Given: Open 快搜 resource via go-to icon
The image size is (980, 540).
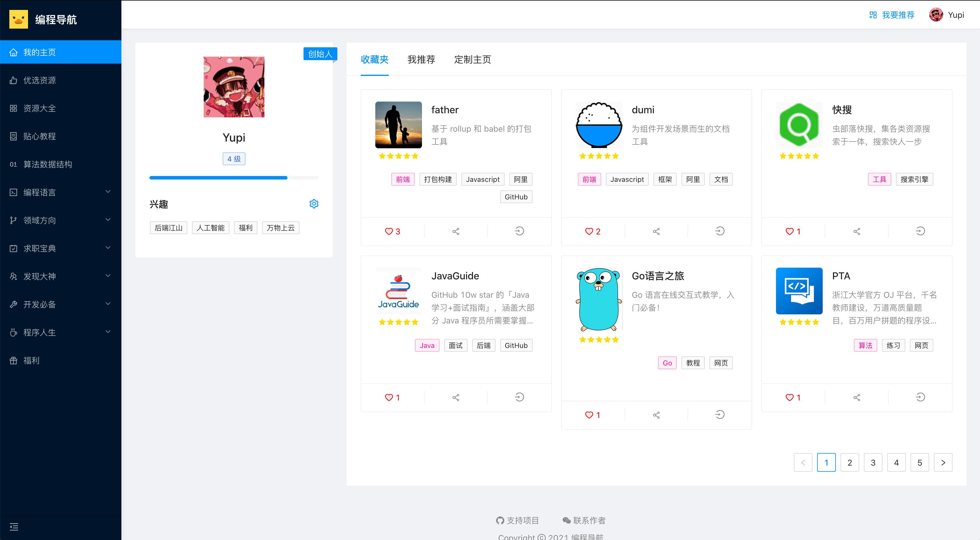Looking at the screenshot, I should tap(920, 231).
